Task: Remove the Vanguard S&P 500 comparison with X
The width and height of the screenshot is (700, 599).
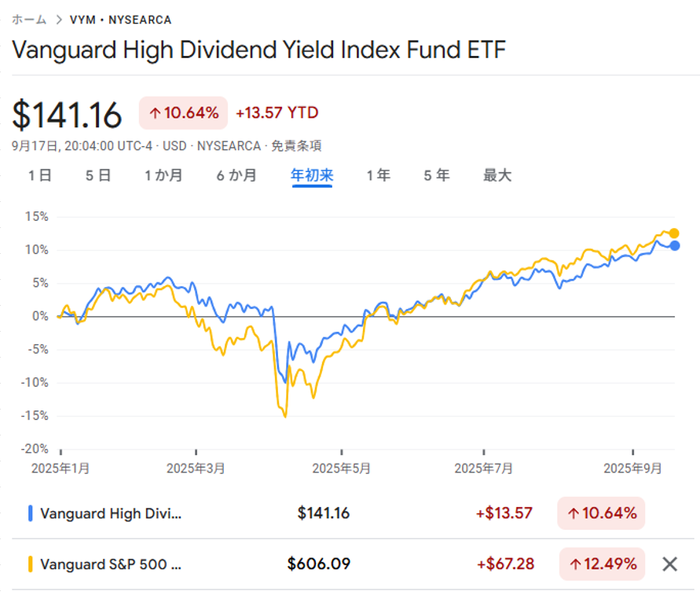Action: (669, 564)
